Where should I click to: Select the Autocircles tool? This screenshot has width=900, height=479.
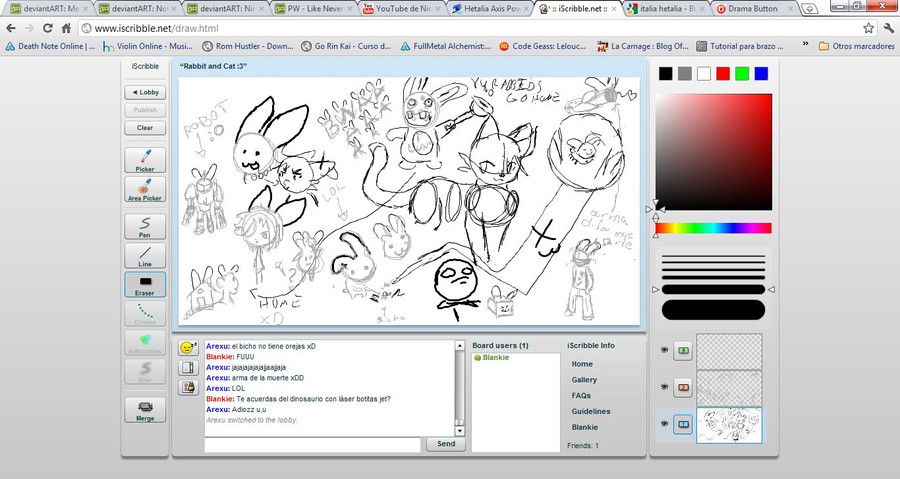[x=145, y=342]
